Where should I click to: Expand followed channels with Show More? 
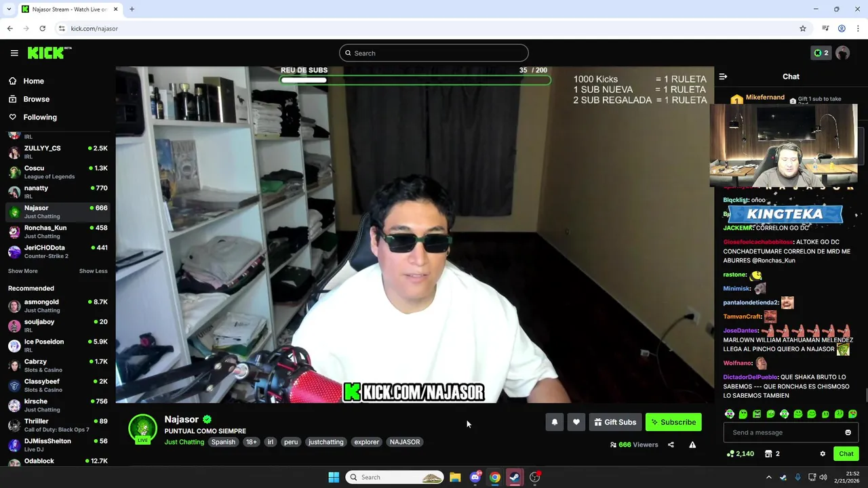22,271
